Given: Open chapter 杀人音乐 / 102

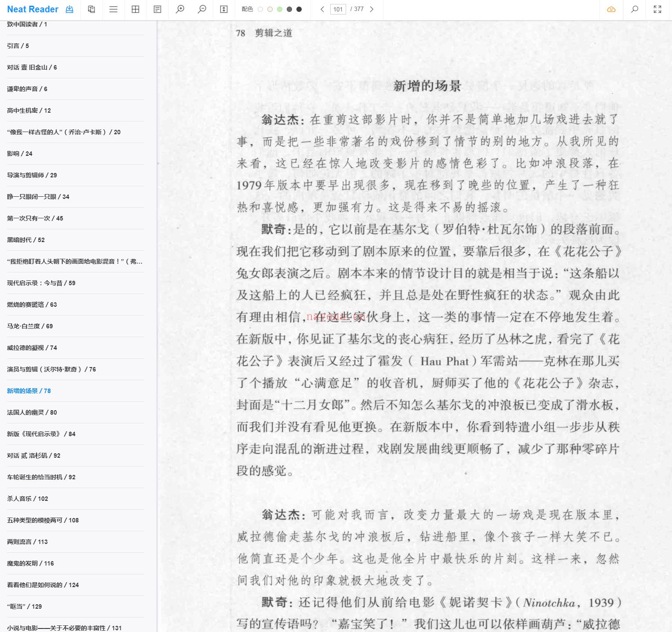Looking at the screenshot, I should coord(28,499).
